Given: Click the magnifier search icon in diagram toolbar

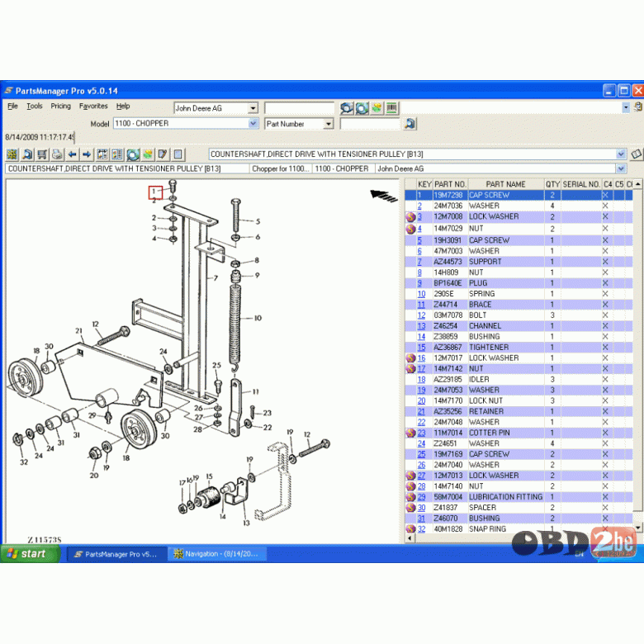Looking at the screenshot, I should 27,154.
